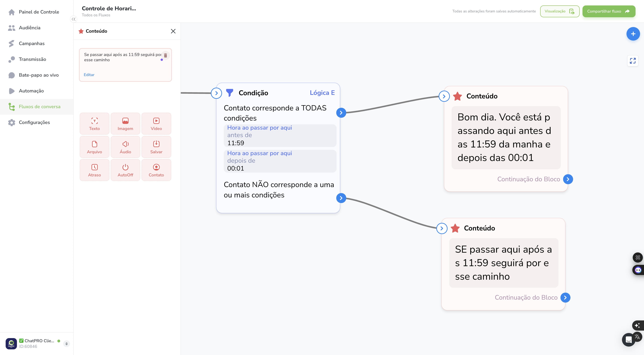Click Continuação do Bloco arrow on Bom dia block

568,179
